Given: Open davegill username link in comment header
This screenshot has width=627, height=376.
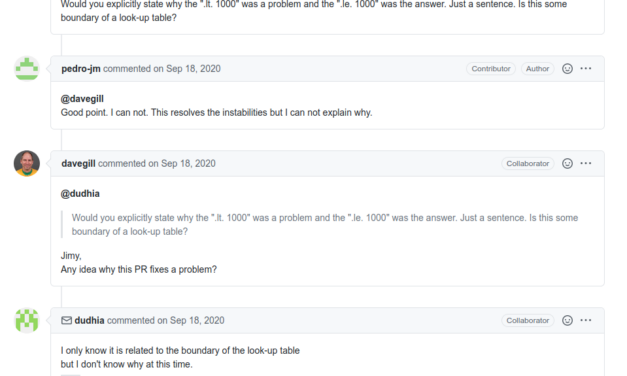Looking at the screenshot, I should 78,164.
